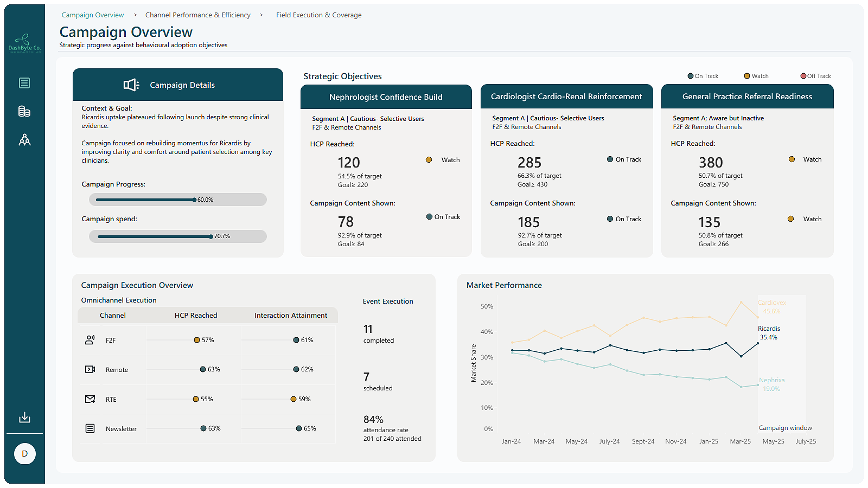Click the RTE HCP Reached 55% dot

tap(196, 399)
